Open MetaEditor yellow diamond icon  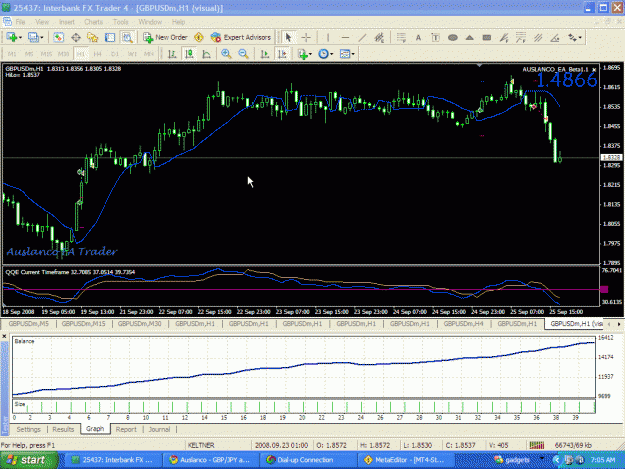[x=199, y=37]
